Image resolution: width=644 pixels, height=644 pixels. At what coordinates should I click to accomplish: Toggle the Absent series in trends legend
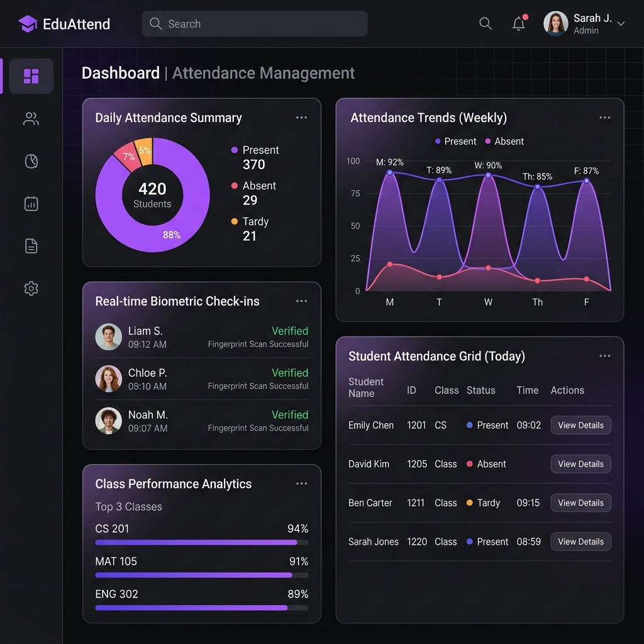pos(504,142)
